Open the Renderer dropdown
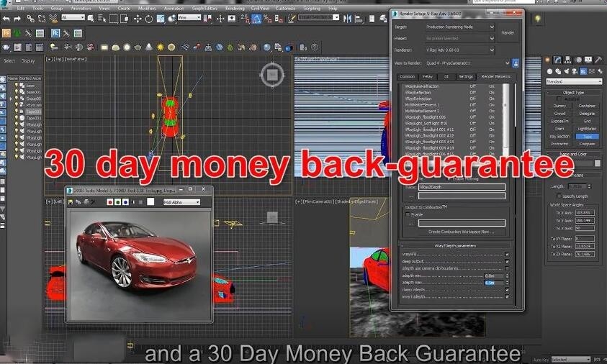Viewport: 607px width, 364px height. pyautogui.click(x=460, y=50)
